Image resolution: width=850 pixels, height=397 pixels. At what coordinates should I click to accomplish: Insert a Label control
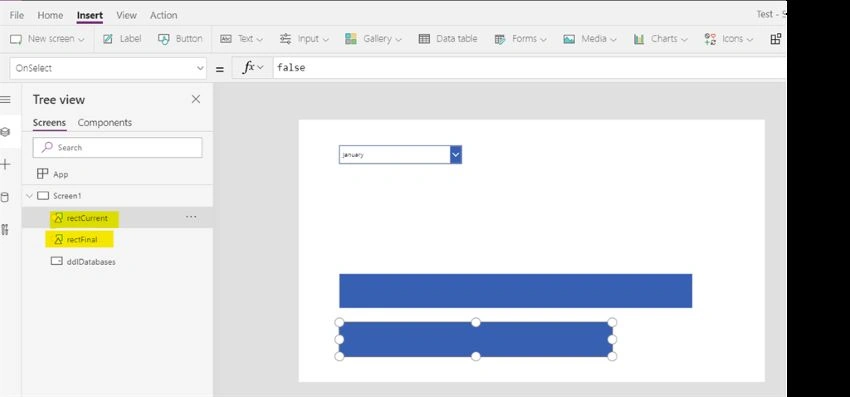point(122,39)
